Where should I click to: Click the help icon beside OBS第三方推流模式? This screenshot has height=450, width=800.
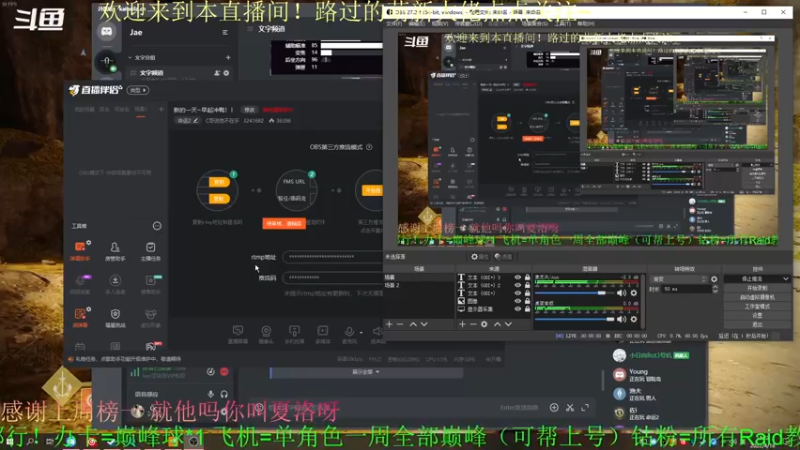click(x=369, y=147)
